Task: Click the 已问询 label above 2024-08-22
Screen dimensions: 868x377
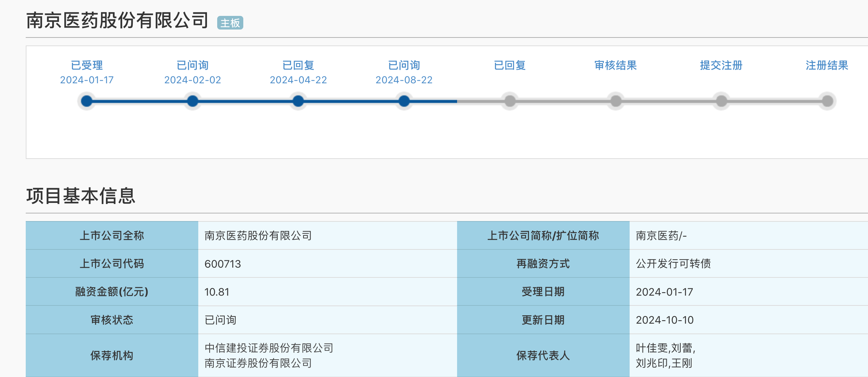Action: pos(404,65)
